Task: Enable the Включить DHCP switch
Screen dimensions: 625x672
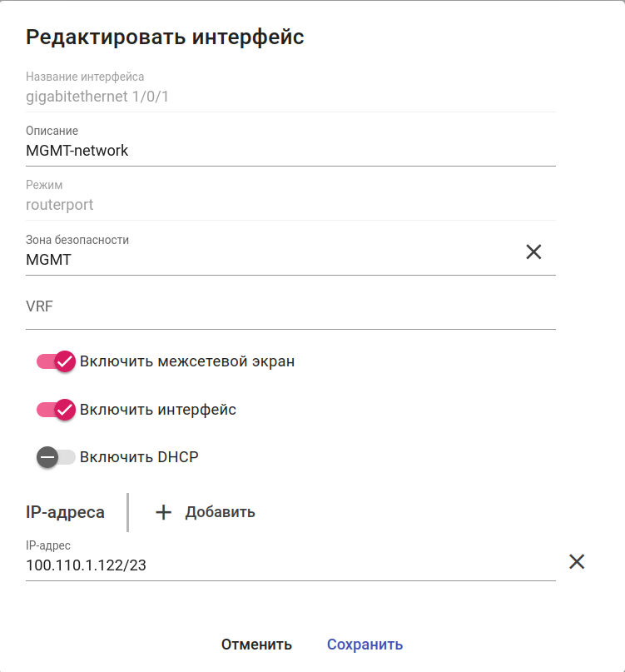Action: [56, 457]
